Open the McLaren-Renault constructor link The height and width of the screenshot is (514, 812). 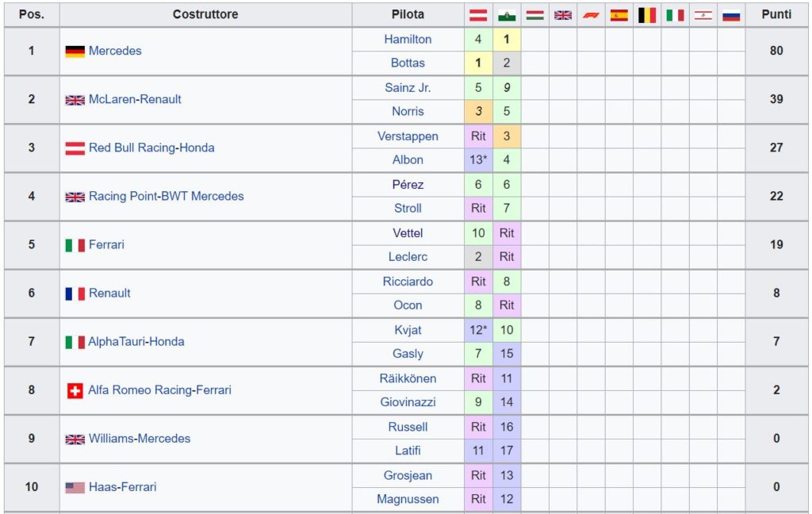pos(135,99)
